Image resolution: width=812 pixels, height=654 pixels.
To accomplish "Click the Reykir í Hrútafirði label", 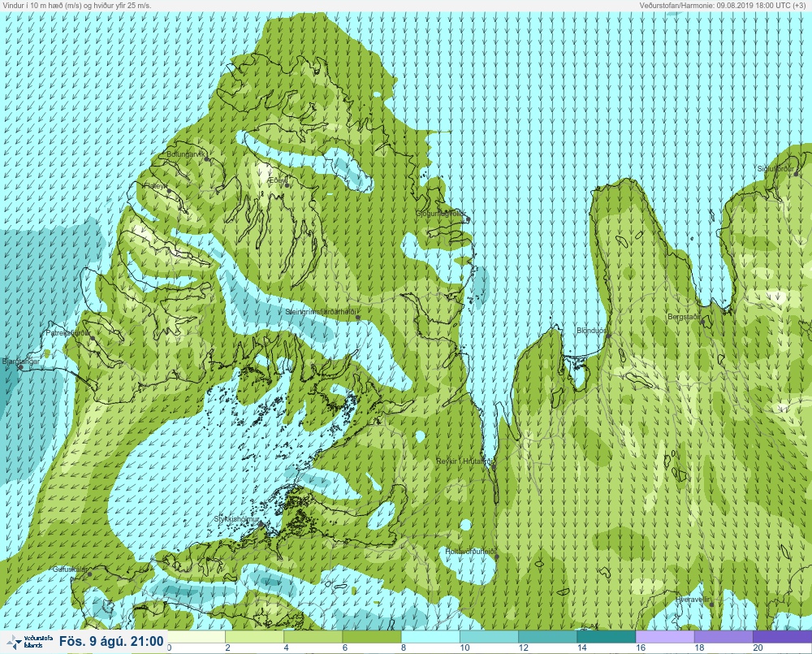I will click(465, 461).
